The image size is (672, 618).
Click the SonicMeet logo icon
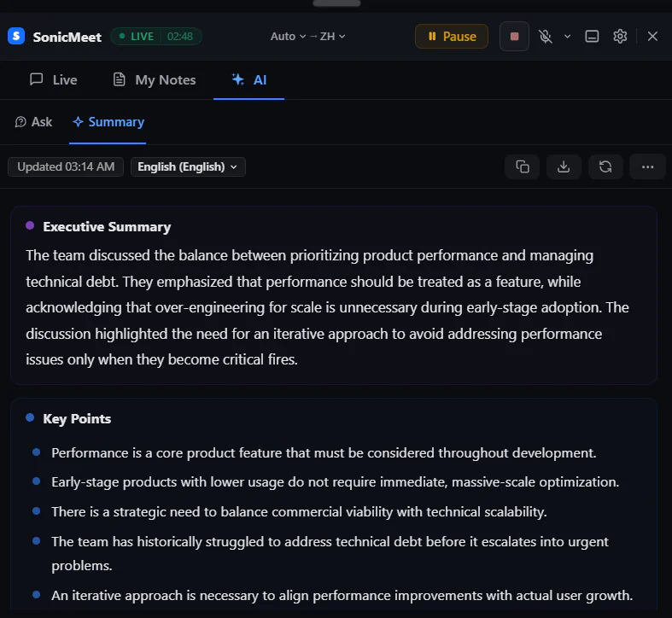16,36
